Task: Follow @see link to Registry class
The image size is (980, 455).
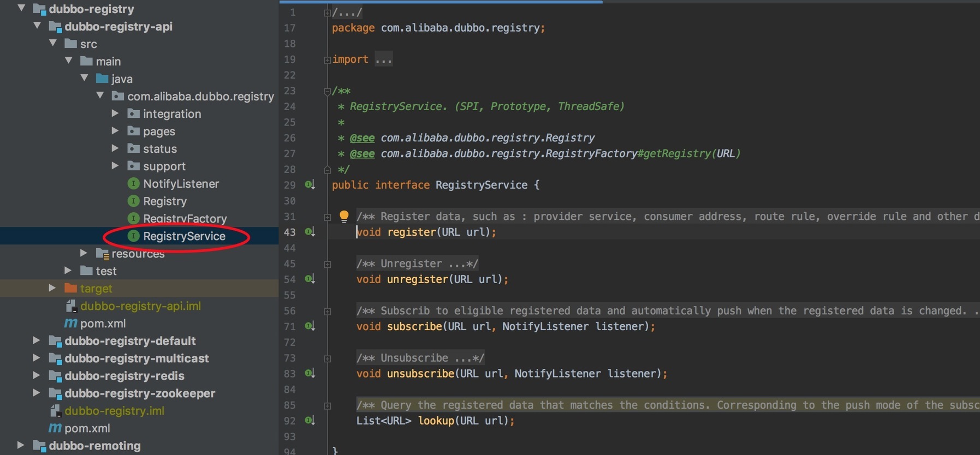Action: point(488,138)
